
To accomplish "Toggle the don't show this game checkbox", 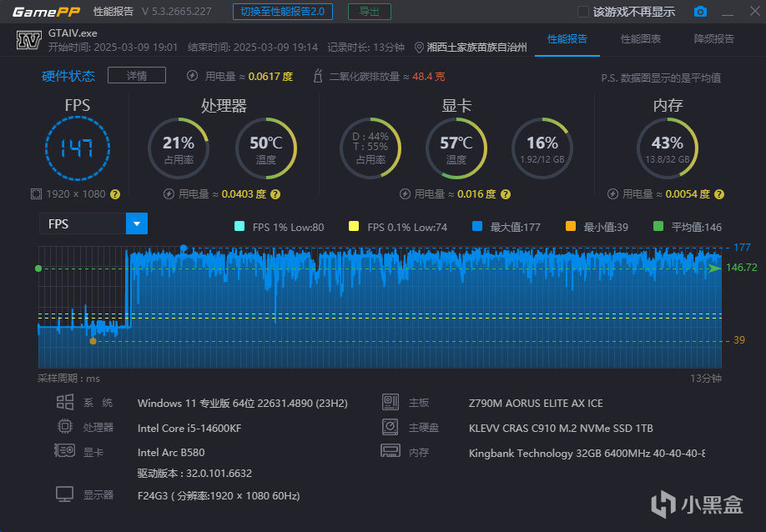I will pos(582,12).
